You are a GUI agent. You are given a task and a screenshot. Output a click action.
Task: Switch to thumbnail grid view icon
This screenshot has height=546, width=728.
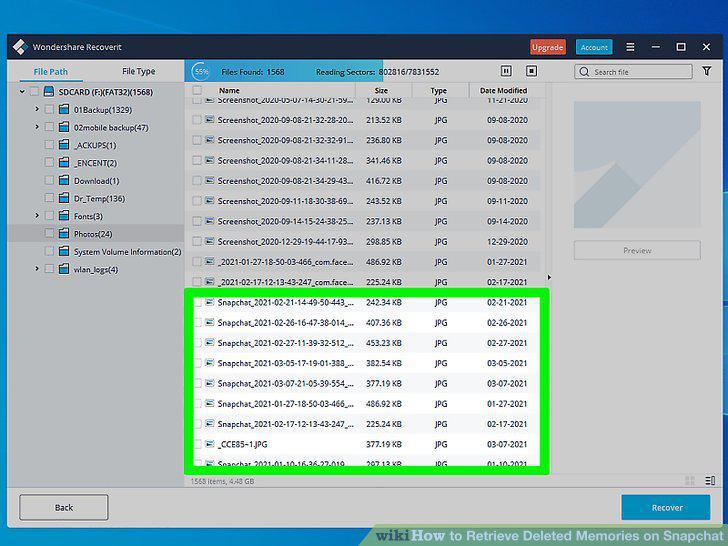[690, 481]
